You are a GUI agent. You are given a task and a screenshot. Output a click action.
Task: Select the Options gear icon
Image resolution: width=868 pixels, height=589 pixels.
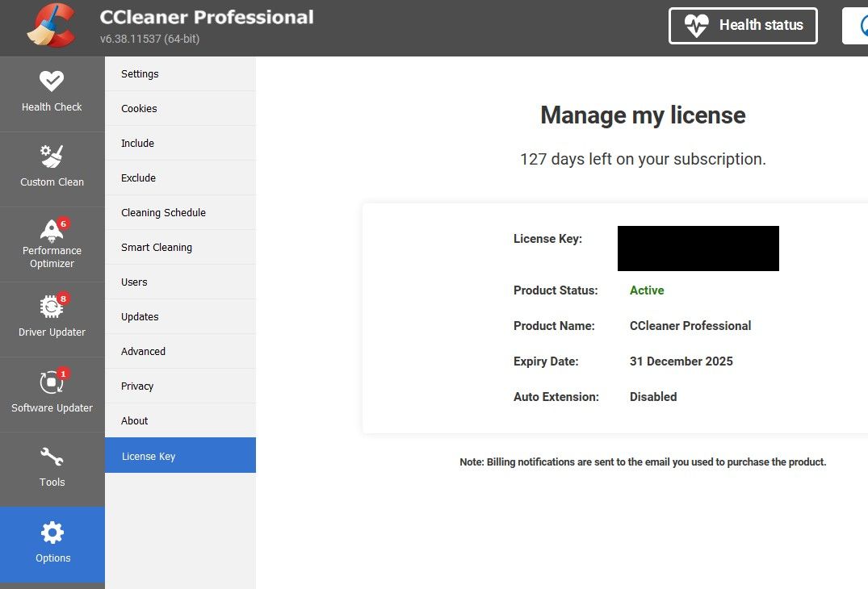point(52,533)
